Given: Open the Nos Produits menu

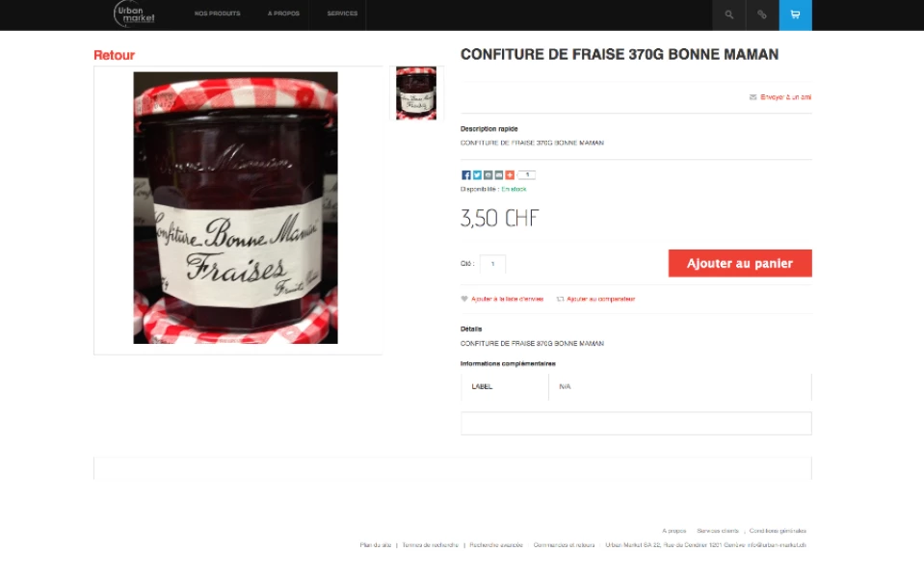Looking at the screenshot, I should (218, 13).
